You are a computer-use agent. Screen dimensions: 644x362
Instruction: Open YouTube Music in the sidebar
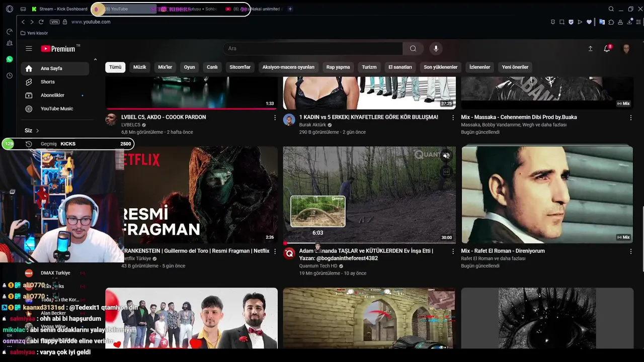55,109
